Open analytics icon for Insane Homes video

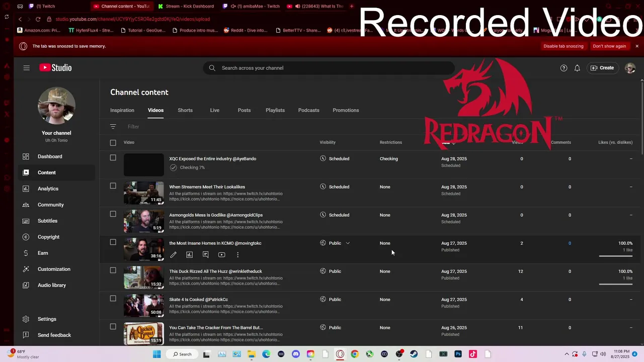189,255
